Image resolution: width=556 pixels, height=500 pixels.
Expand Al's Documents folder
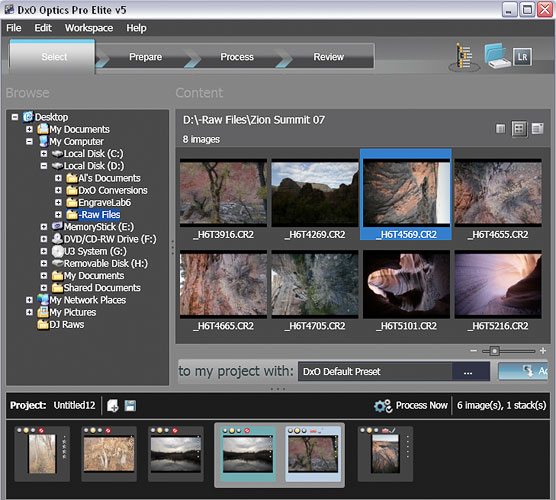coord(59,178)
